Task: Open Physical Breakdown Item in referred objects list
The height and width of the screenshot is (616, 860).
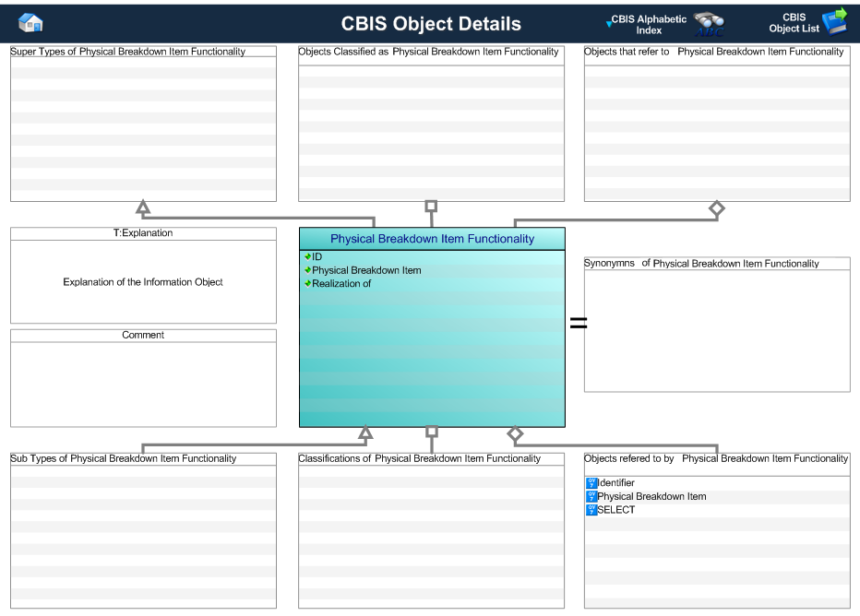Action: (651, 496)
